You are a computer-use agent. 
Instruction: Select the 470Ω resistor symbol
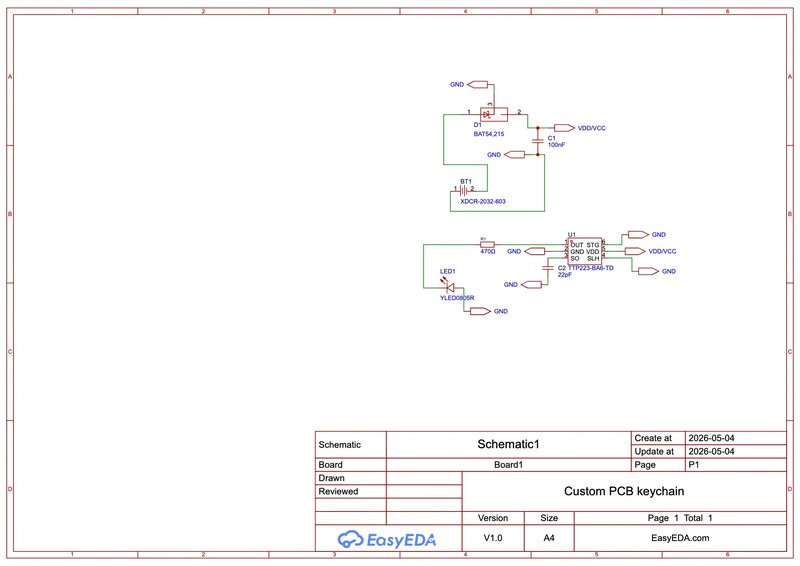pos(487,244)
